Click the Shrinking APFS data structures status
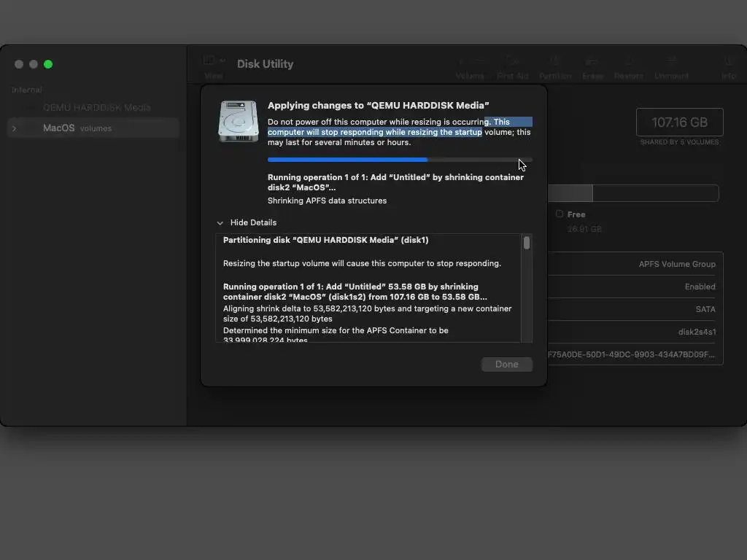The image size is (747, 560). pos(327,201)
